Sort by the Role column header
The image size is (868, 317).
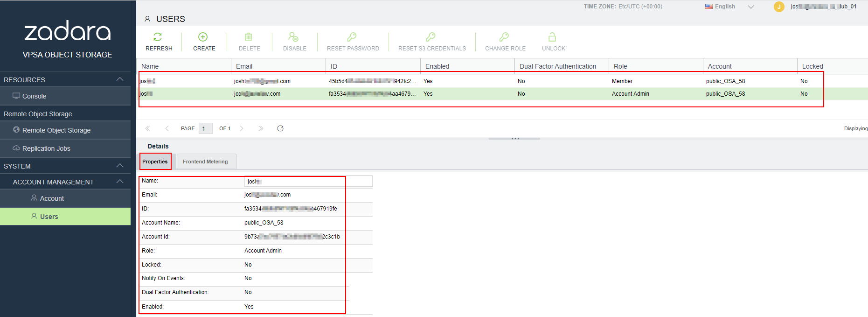656,66
